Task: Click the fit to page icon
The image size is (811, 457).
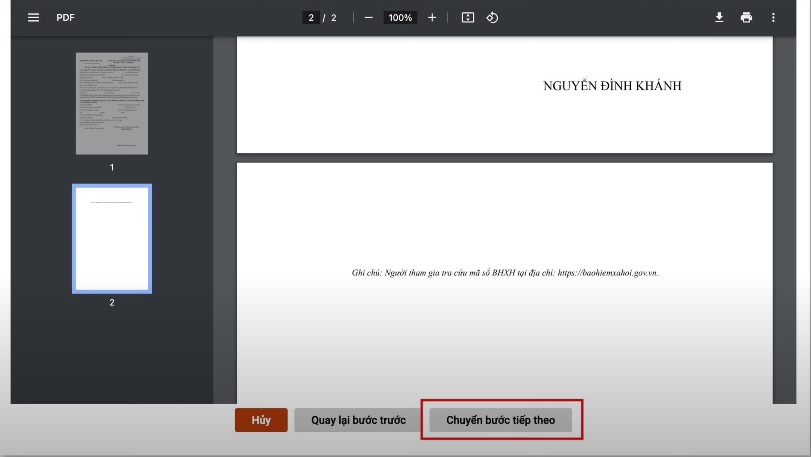Action: click(x=467, y=18)
